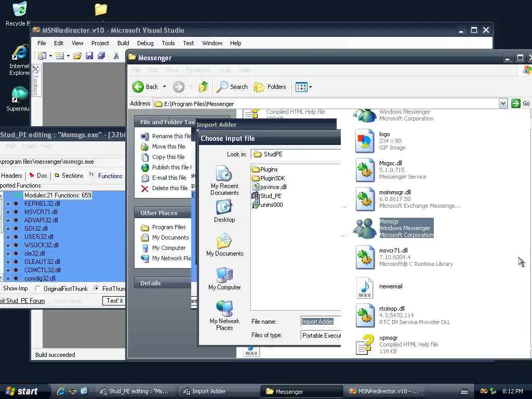Select msimmsgr.dll file icon
Image resolution: width=532 pixels, height=399 pixels.
(x=365, y=199)
